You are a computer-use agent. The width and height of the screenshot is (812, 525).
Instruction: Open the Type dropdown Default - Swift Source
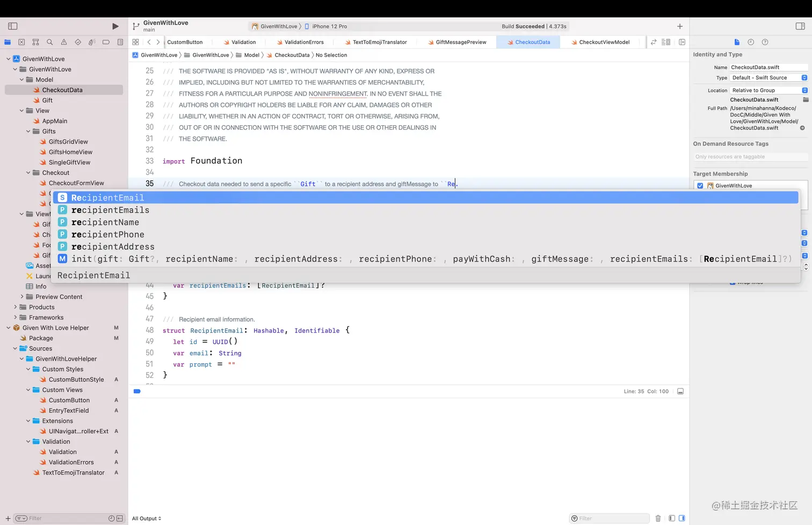(x=769, y=78)
